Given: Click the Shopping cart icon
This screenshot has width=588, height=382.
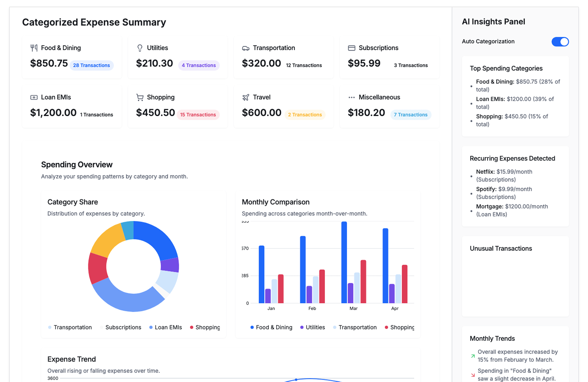Looking at the screenshot, I should pos(140,97).
